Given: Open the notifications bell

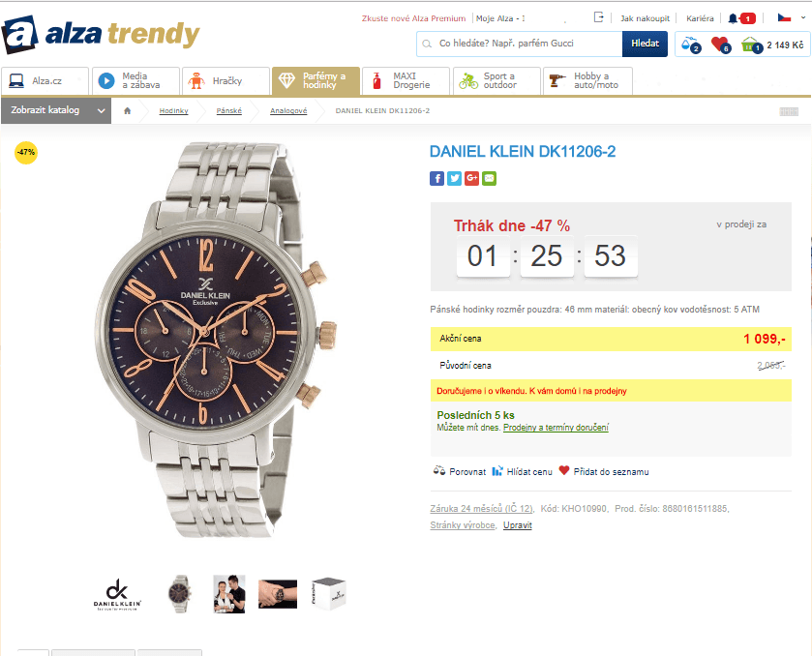Looking at the screenshot, I should [x=734, y=17].
